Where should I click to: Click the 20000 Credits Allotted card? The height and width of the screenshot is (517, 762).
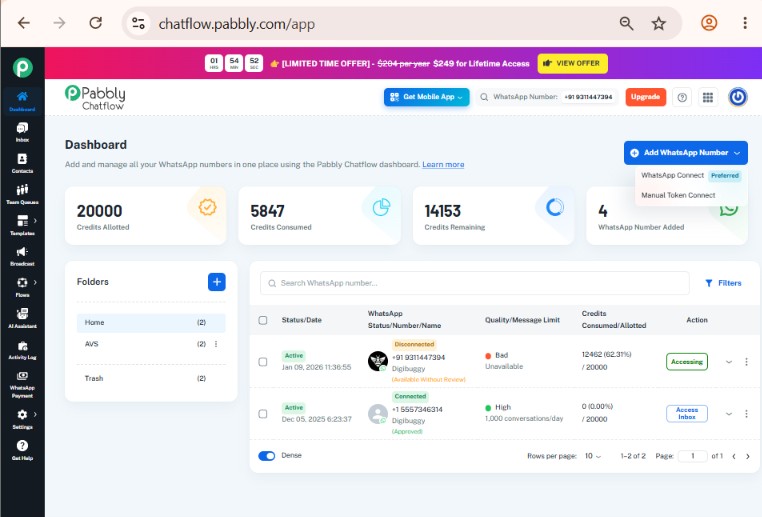click(145, 216)
